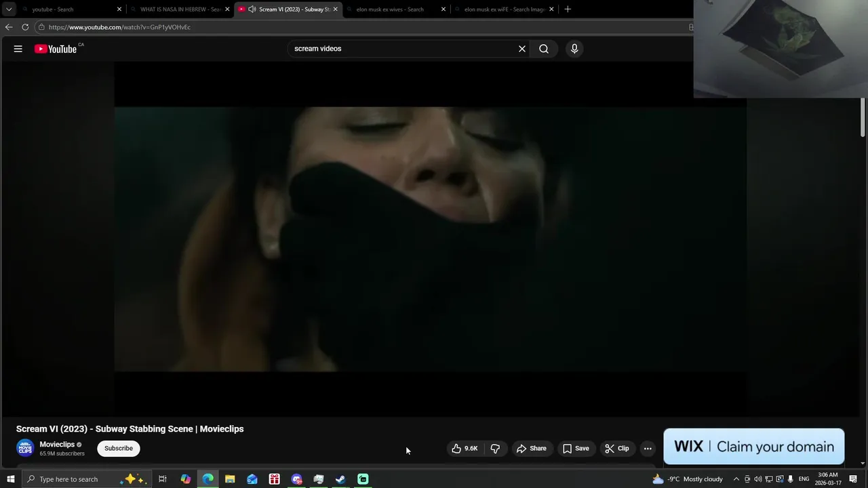
Task: Show hidden system tray icons chevron
Action: tap(736, 479)
